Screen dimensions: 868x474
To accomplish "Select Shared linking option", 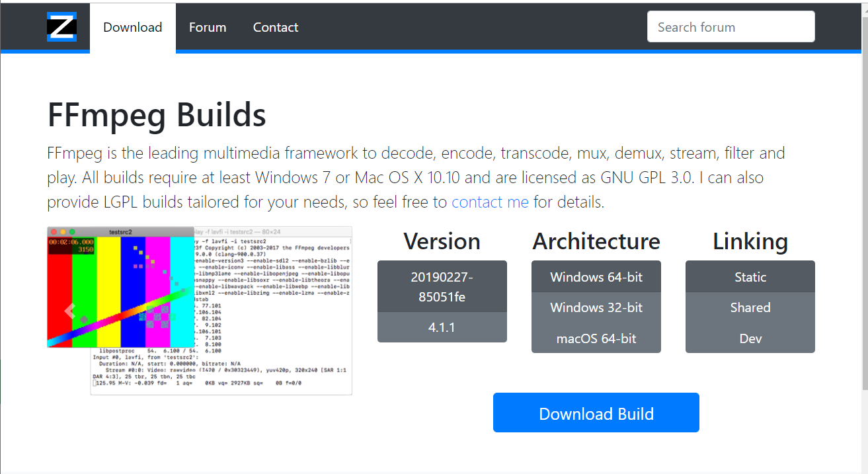I will [750, 307].
